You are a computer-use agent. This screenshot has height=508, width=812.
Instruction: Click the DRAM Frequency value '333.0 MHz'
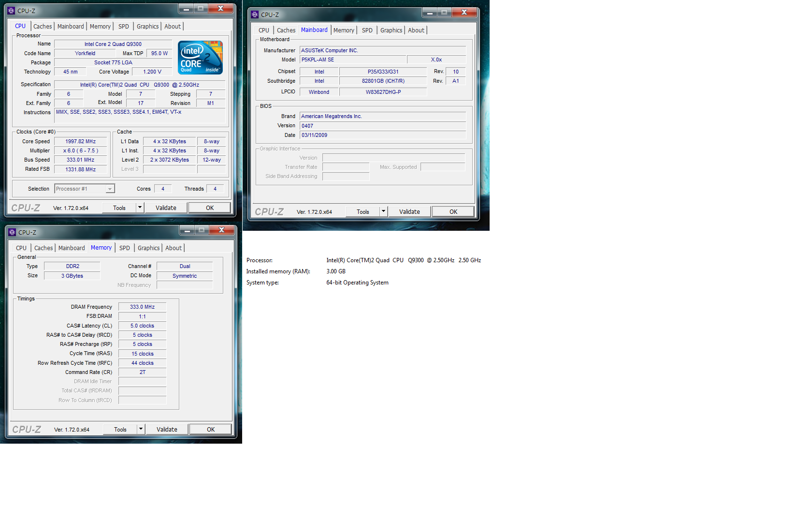(143, 307)
